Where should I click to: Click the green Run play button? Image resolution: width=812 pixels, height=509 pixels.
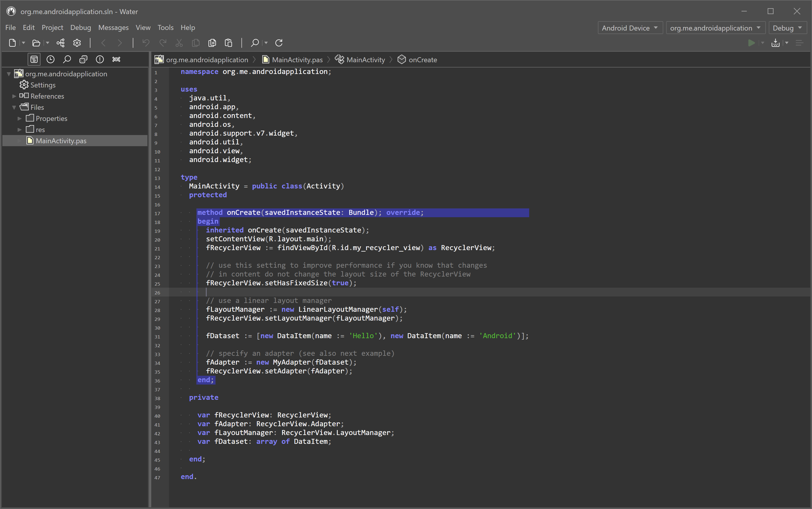tap(752, 43)
